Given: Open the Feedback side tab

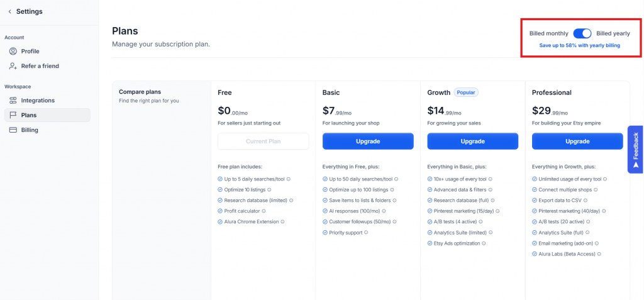Looking at the screenshot, I should click(635, 150).
